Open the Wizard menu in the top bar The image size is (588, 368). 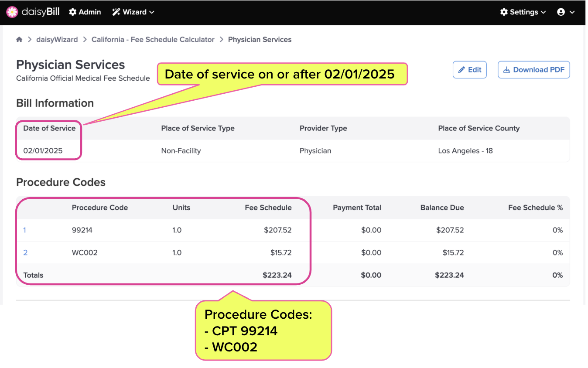pyautogui.click(x=133, y=12)
